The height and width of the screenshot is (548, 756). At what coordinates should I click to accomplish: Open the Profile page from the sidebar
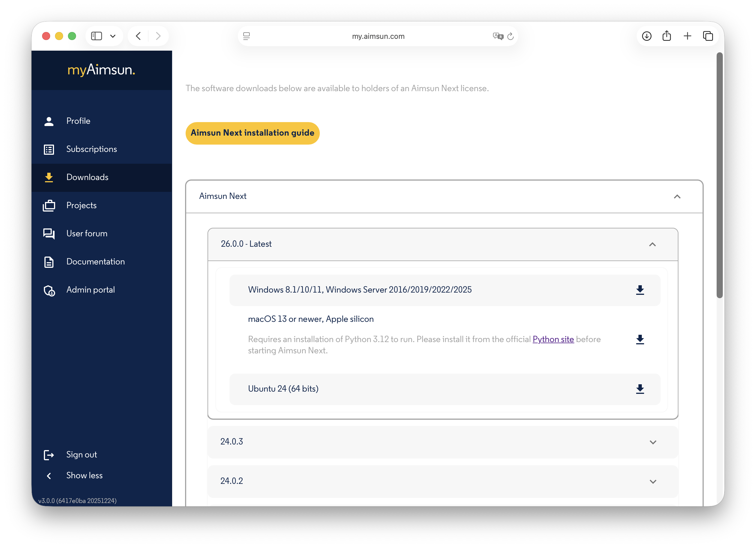click(78, 121)
